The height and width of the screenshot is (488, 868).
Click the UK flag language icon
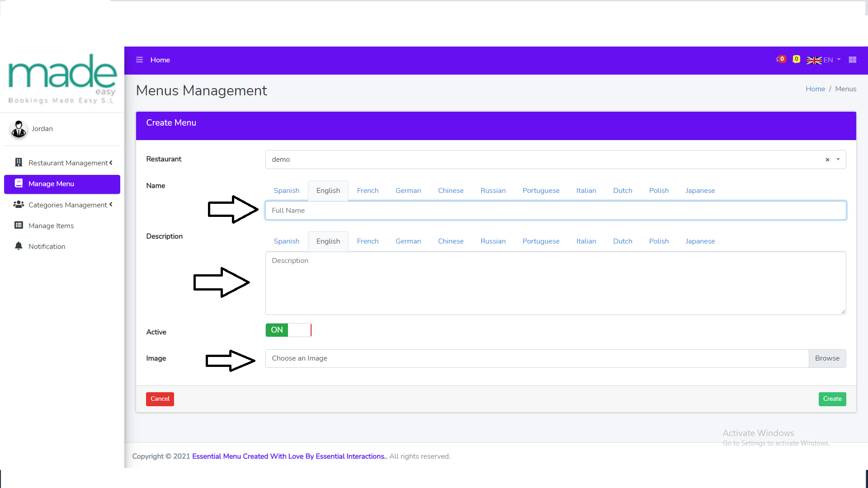point(814,60)
